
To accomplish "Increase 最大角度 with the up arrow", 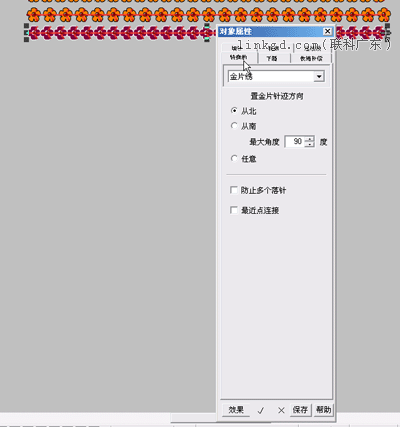I will 310,139.
